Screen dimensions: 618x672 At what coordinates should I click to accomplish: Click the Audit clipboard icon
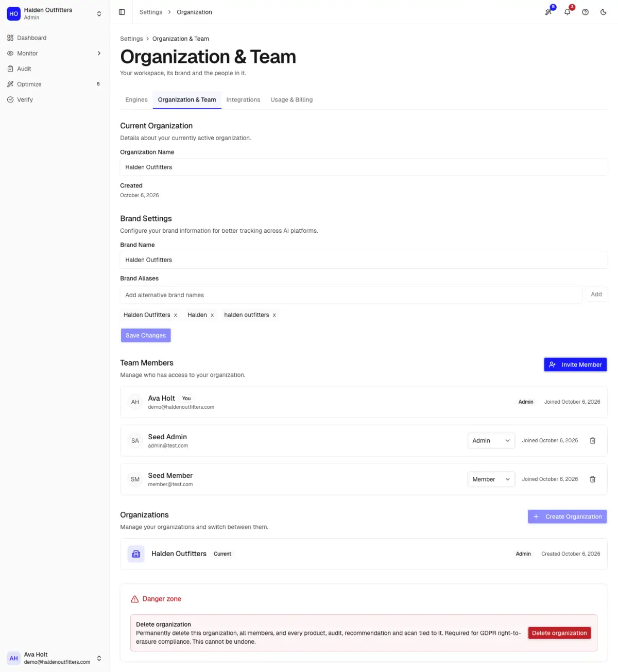coord(10,68)
